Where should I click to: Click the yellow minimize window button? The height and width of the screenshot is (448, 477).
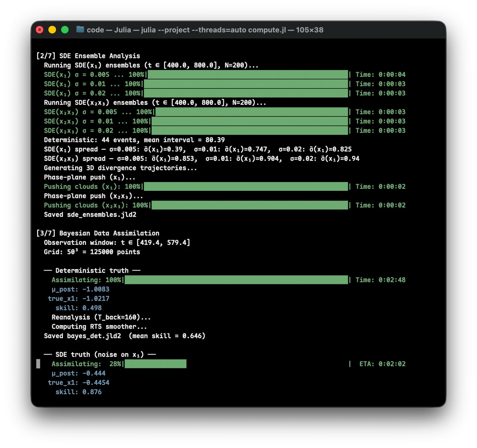[x=52, y=30]
